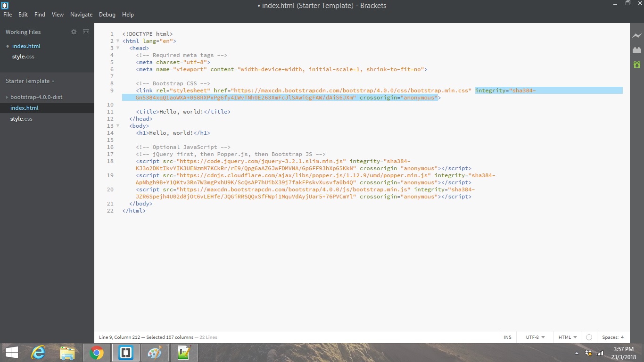This screenshot has width=644, height=362.
Task: Open index.html in project tree
Action: [x=25, y=108]
